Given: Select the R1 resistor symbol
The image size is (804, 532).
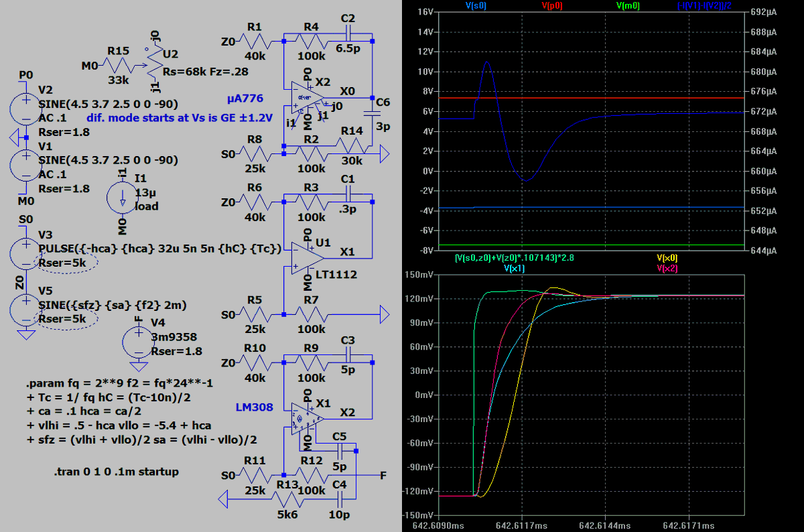Looking at the screenshot, I should coord(255,42).
